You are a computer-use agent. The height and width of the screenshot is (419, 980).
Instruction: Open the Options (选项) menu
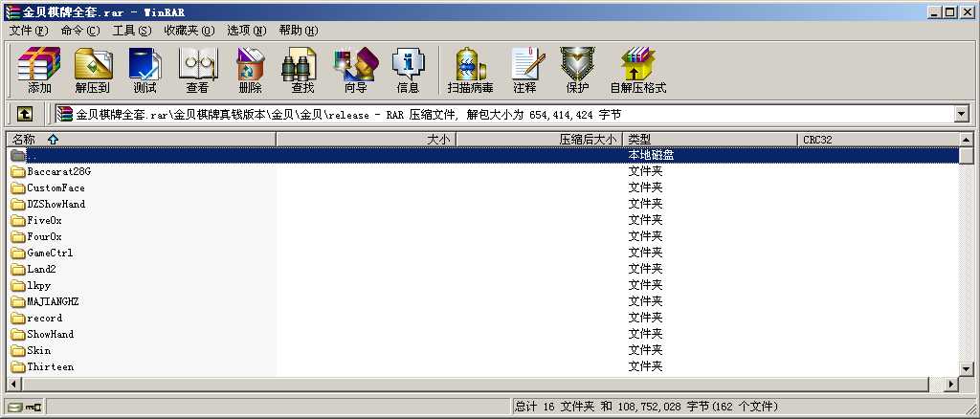[x=246, y=30]
